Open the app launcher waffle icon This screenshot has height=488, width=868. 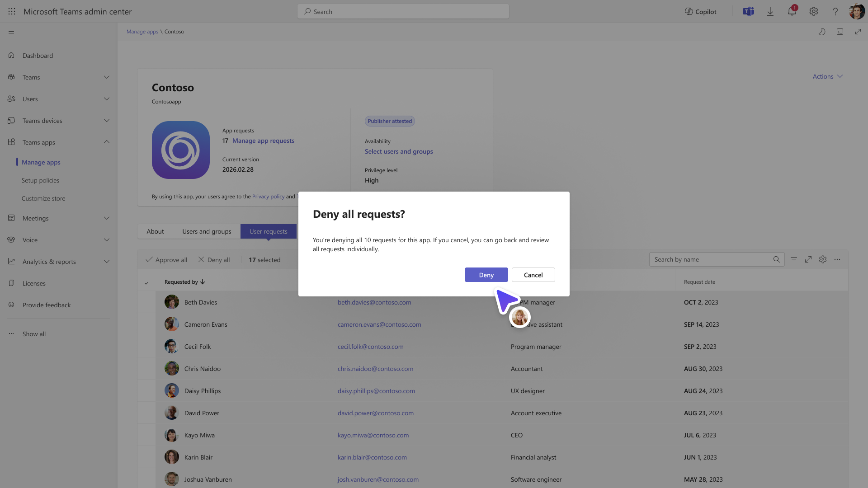coord(12,12)
